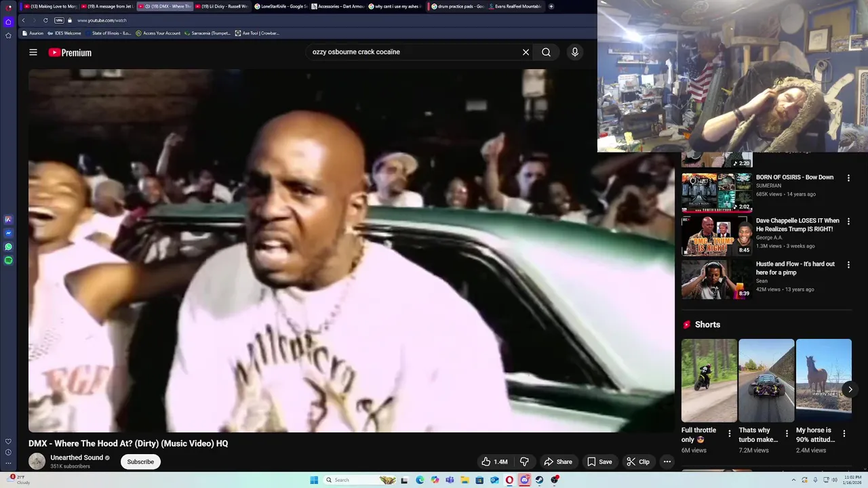Image resolution: width=868 pixels, height=488 pixels.
Task: Go to the YouTube Premium home logo
Action: point(70,52)
